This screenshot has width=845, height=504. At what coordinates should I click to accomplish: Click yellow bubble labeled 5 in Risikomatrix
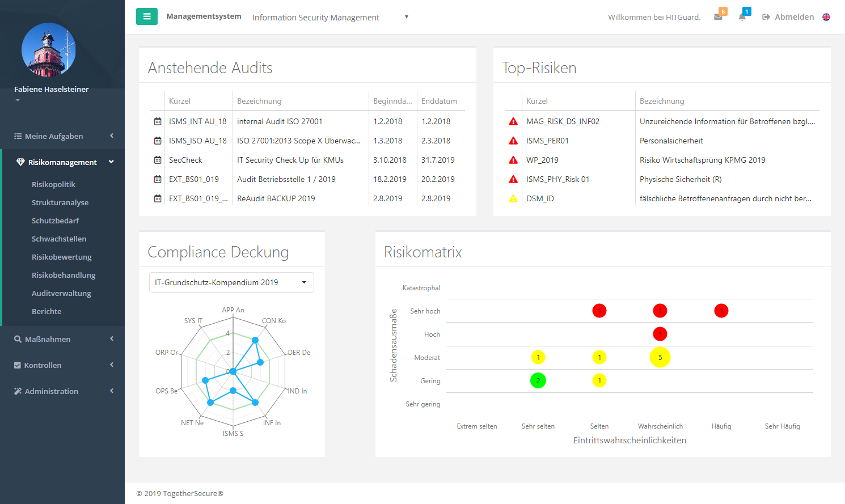660,357
